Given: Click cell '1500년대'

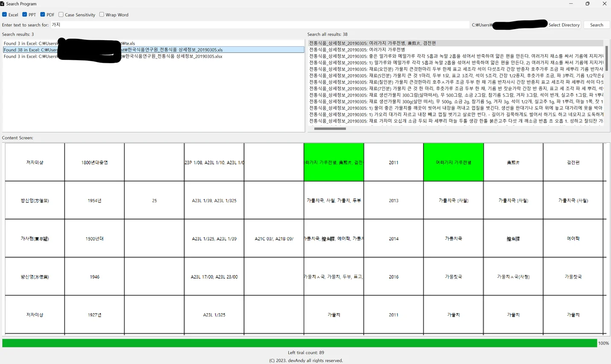Looking at the screenshot, I should tap(94, 238).
